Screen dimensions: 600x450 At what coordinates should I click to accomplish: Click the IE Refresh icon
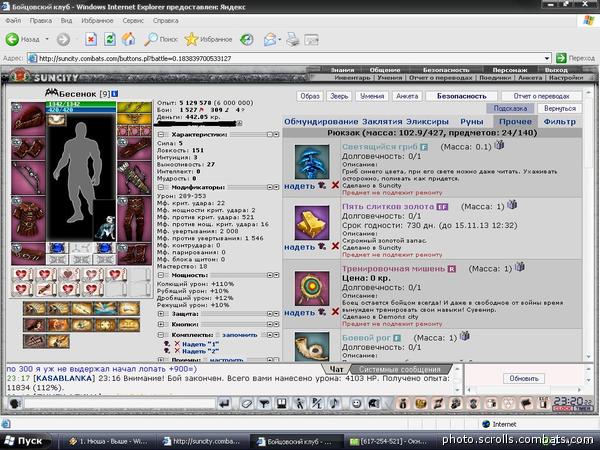tap(110, 39)
